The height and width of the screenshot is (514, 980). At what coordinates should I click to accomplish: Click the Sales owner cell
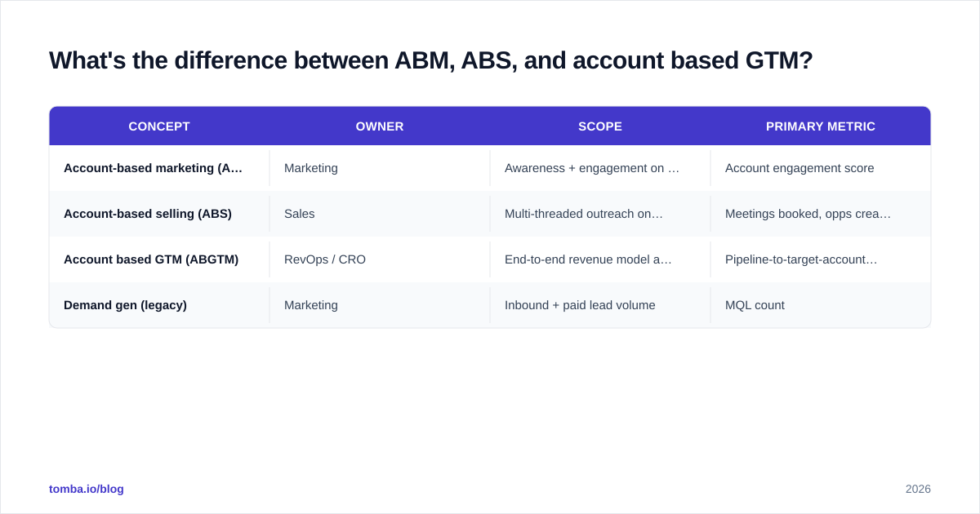coord(380,214)
